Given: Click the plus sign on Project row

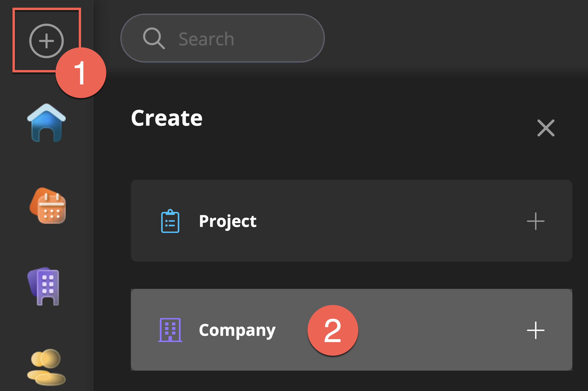Looking at the screenshot, I should coord(535,221).
